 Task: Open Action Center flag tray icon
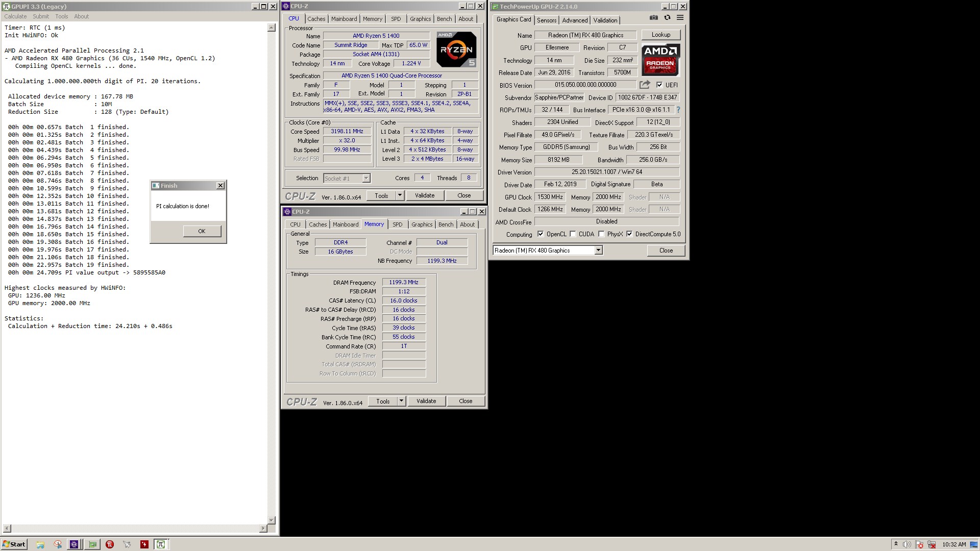coord(920,544)
